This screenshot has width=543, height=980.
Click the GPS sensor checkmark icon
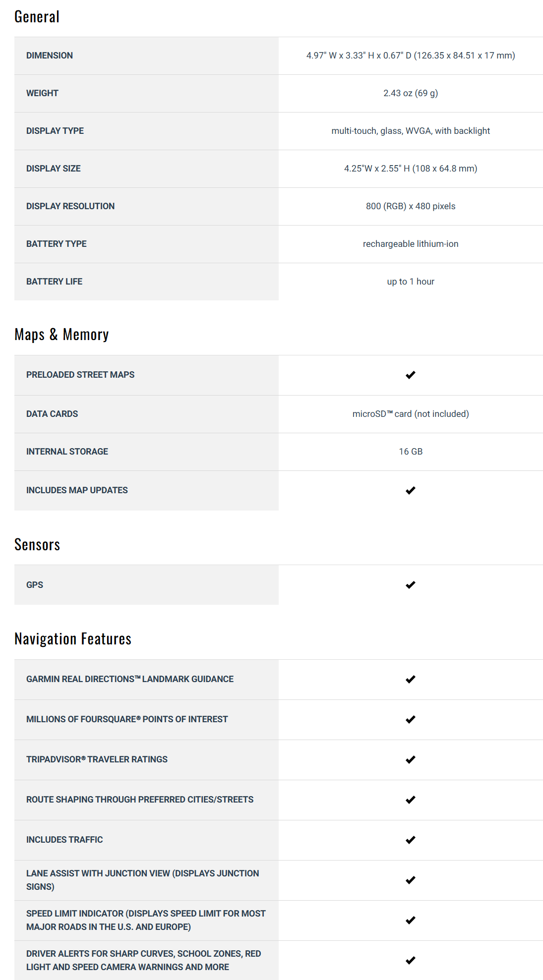pos(410,585)
